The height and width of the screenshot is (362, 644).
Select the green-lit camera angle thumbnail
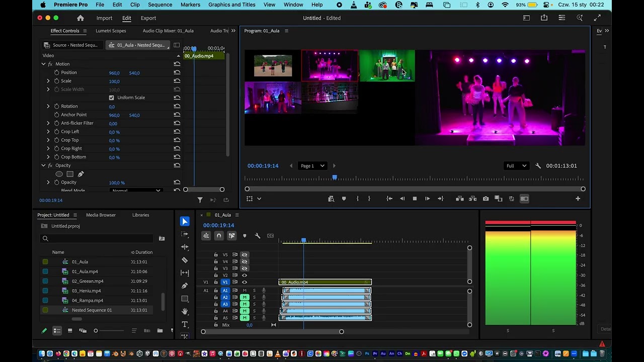pyautogui.click(x=387, y=65)
